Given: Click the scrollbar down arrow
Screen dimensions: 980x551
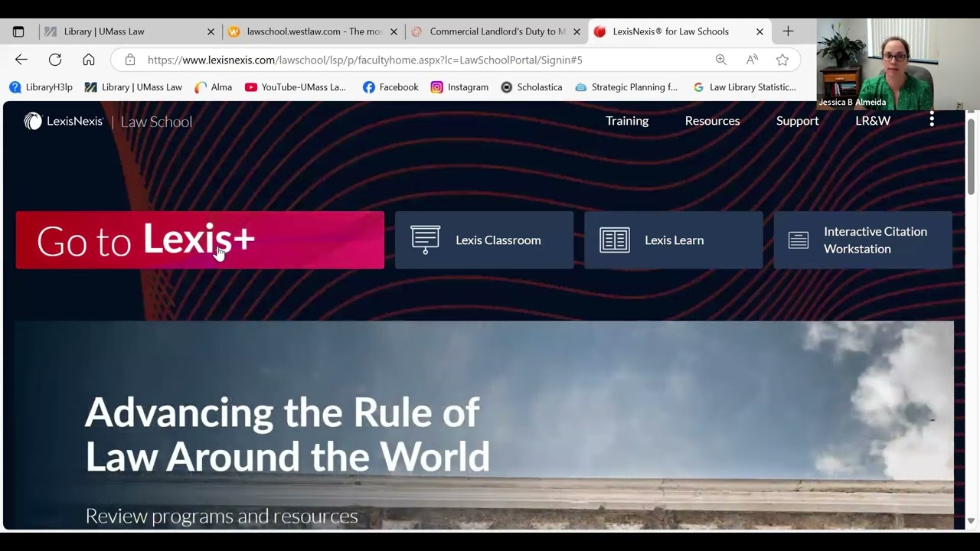Looking at the screenshot, I should point(971,521).
